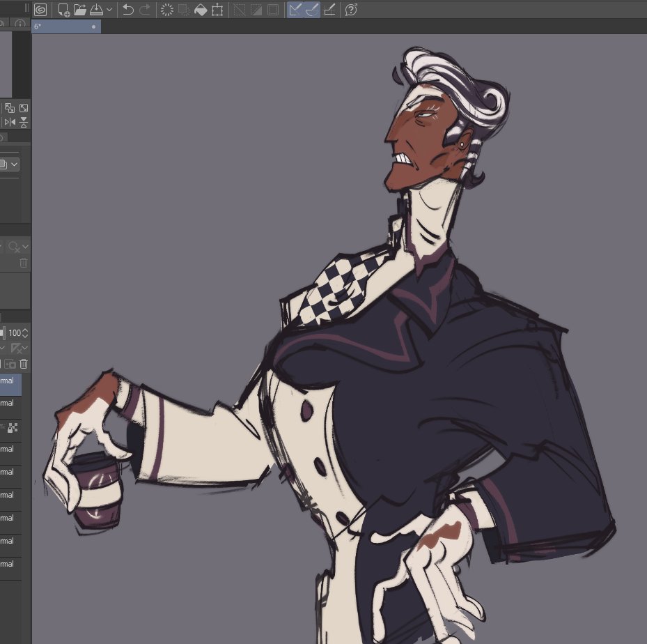The height and width of the screenshot is (644, 647).
Task: Click the trash icon below the magnifier
Action: coord(24,263)
